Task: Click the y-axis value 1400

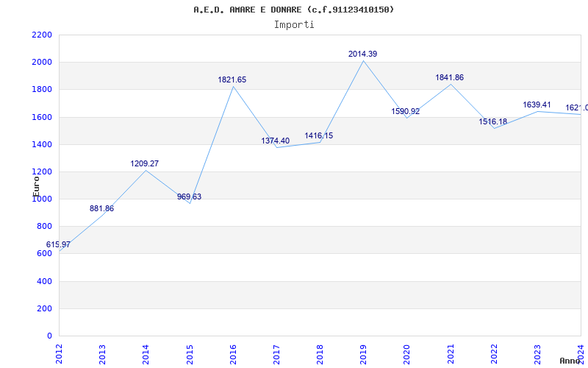Action: 42,144
